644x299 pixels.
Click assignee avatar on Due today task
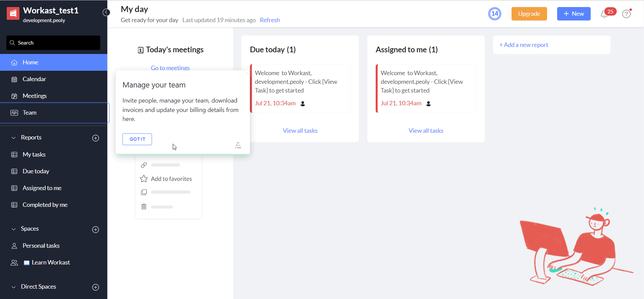[303, 104]
